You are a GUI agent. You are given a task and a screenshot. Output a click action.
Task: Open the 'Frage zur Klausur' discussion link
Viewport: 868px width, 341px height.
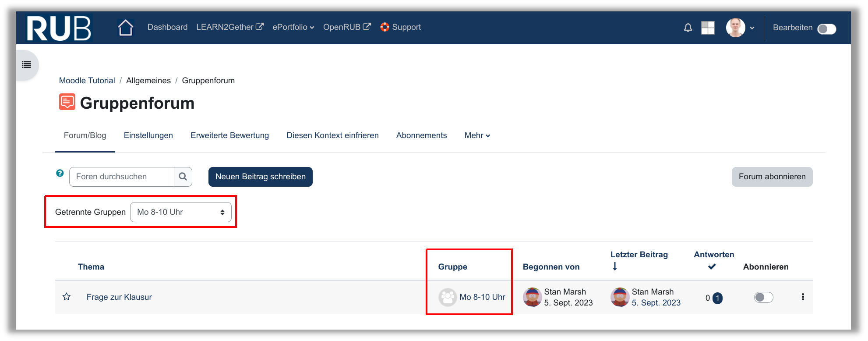tap(119, 297)
